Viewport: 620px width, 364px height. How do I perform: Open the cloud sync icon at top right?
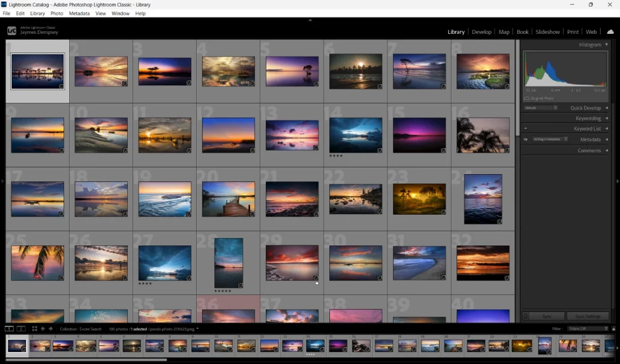[610, 31]
